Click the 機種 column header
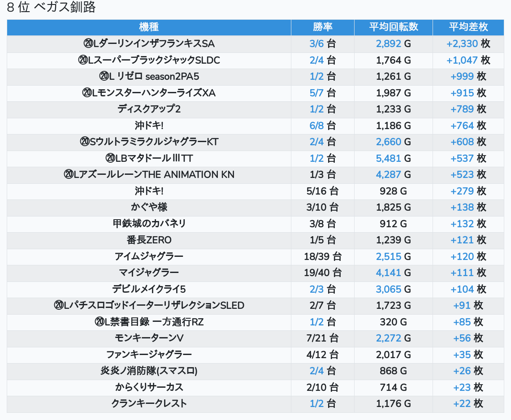The image size is (511, 420). [149, 27]
